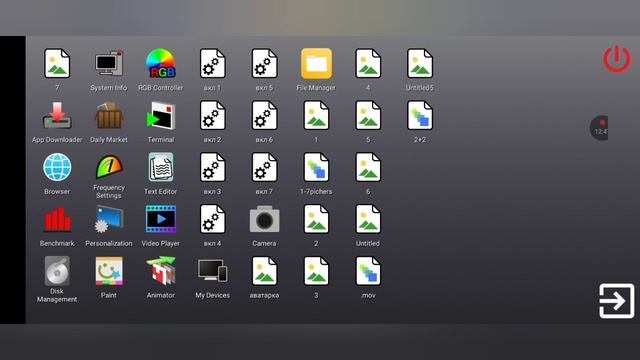Open the image file named 4

coord(368,64)
